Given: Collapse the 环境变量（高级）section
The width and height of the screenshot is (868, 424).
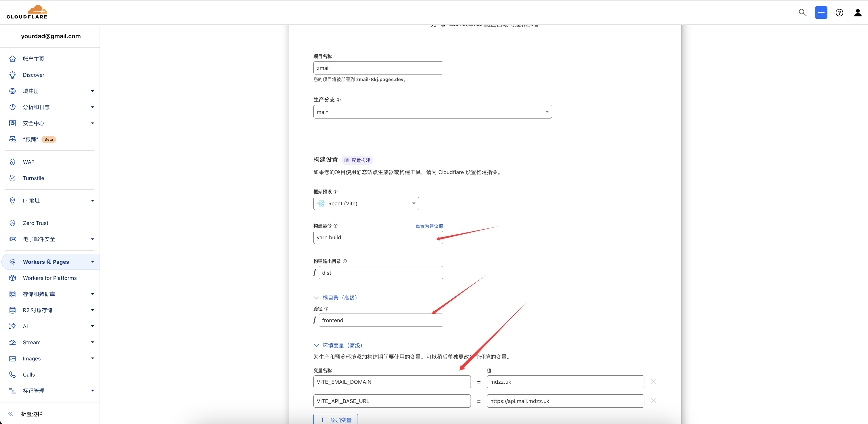Looking at the screenshot, I should 338,345.
